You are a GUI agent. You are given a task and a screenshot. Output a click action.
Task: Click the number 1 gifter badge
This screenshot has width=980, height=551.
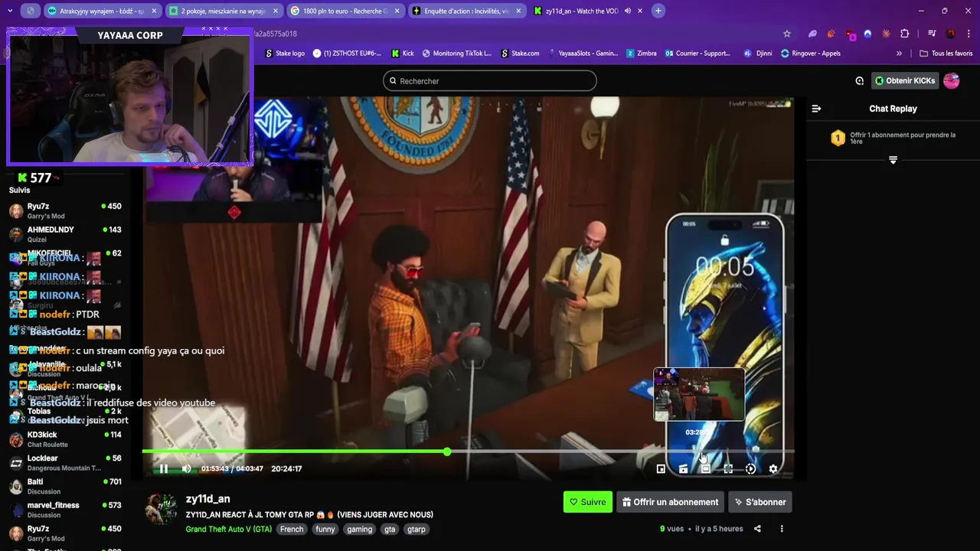838,138
